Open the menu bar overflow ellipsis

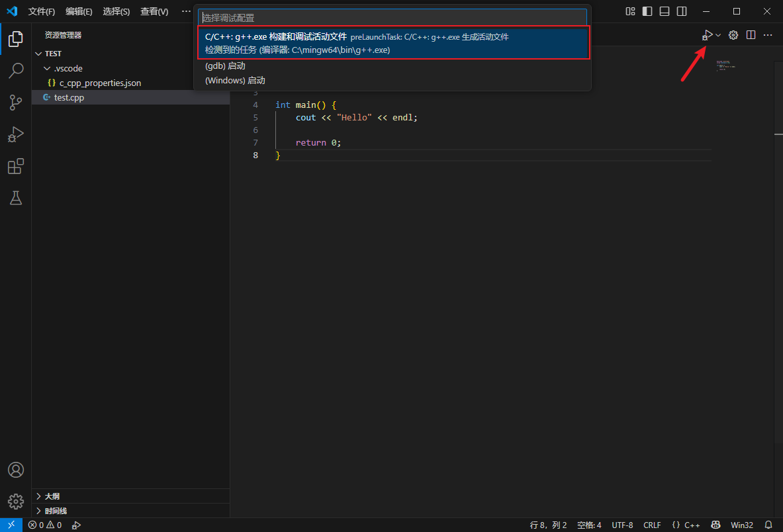coord(186,11)
